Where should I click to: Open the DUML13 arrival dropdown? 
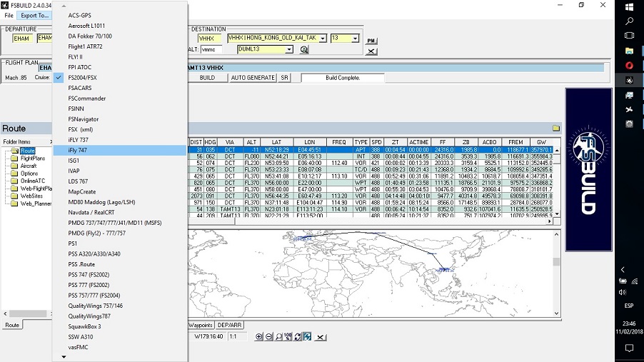point(289,49)
